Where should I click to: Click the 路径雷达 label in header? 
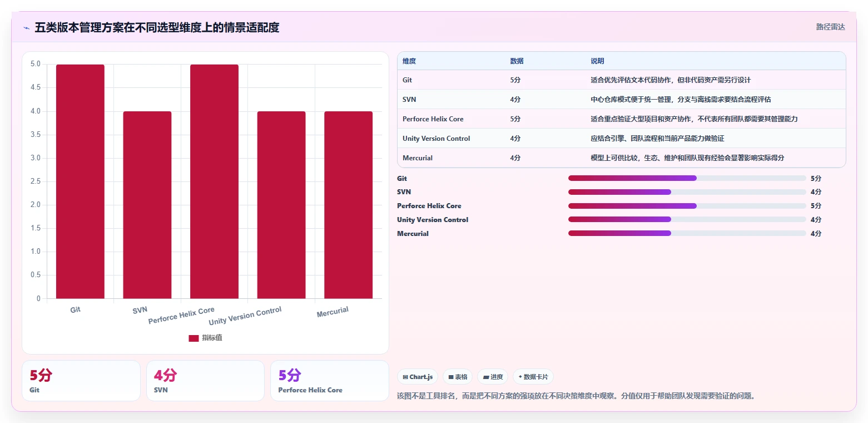click(x=831, y=27)
